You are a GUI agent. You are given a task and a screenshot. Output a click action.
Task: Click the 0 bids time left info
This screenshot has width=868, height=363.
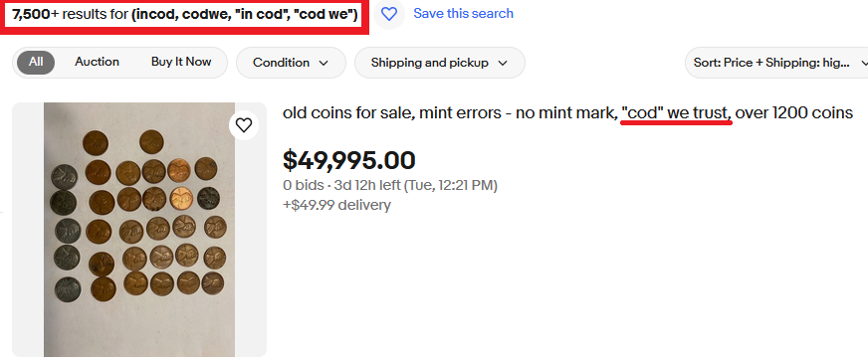coord(390,185)
